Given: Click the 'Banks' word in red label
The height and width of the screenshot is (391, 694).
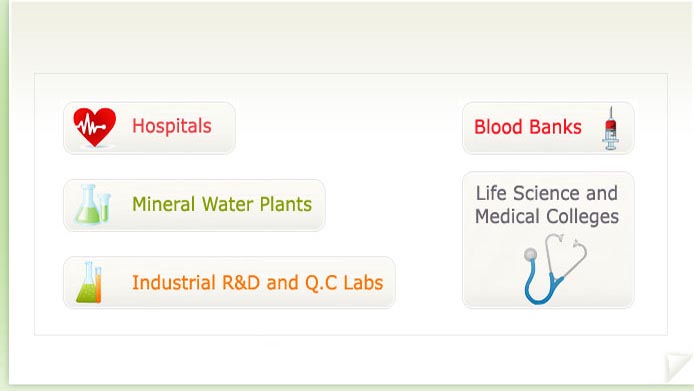Looking at the screenshot, I should pos(555,127).
